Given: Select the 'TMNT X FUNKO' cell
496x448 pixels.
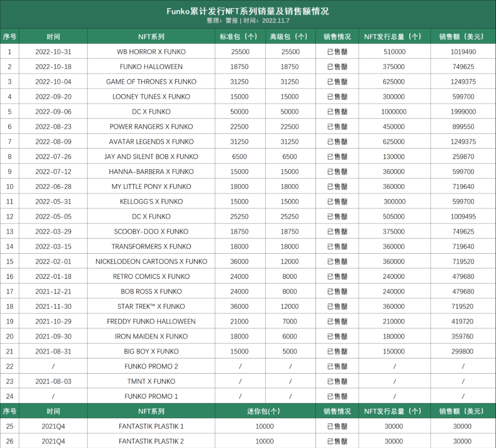Looking at the screenshot, I should [151, 381].
